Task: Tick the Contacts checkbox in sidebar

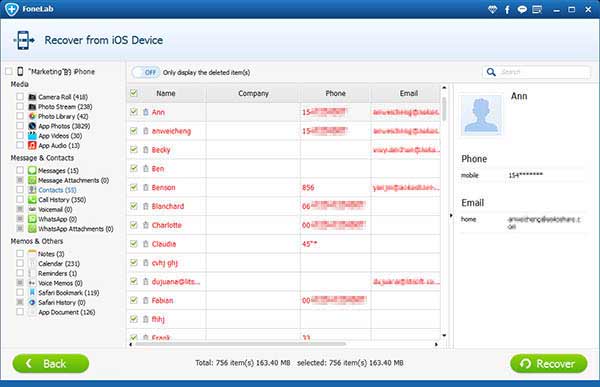Action: pos(20,189)
